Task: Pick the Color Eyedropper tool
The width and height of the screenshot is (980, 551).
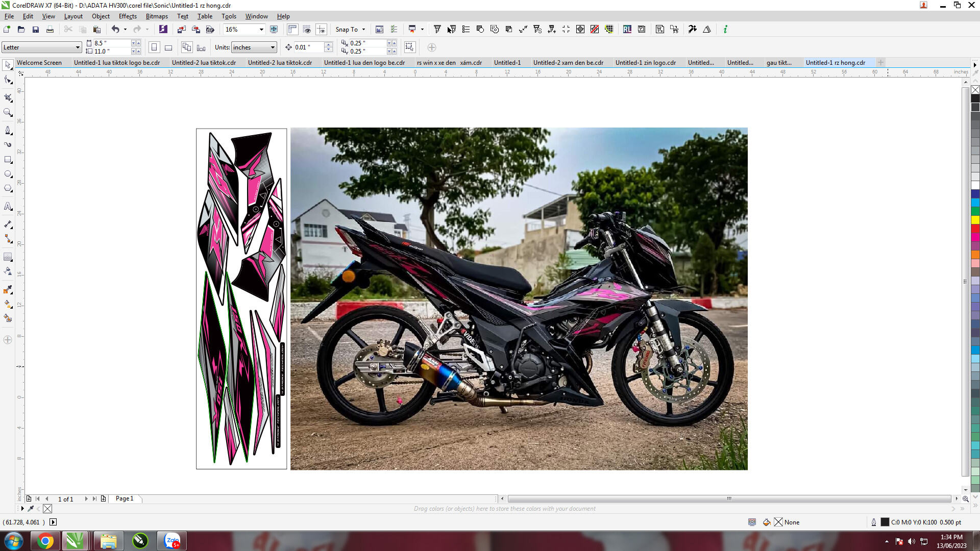Action: 8,290
